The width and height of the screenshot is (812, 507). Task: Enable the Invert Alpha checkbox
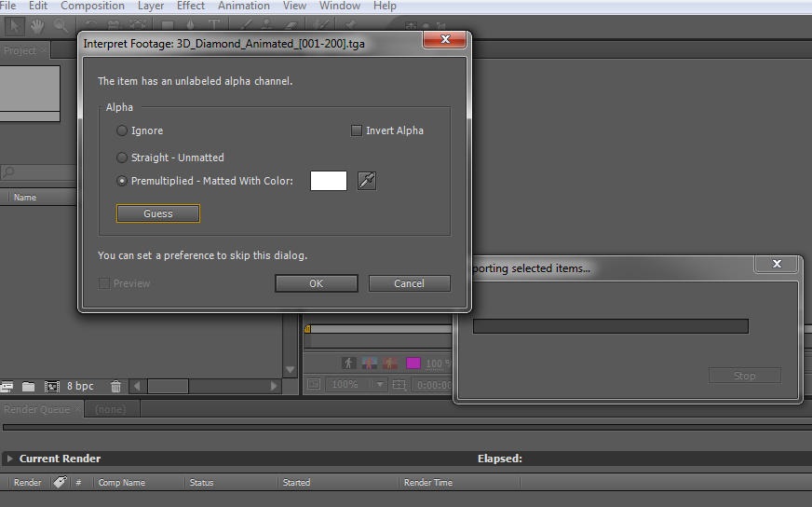point(357,130)
